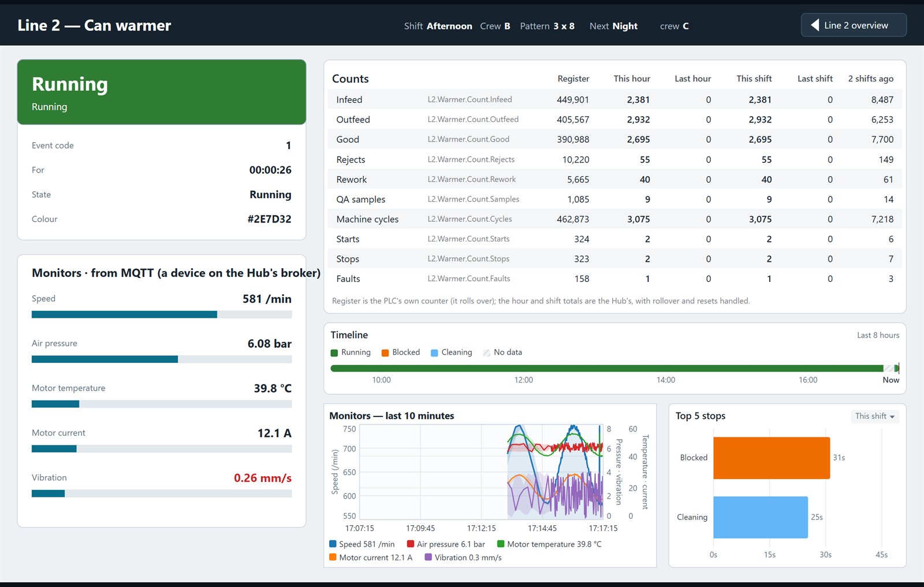Click the Cleaning legend swatch in Timeline

click(x=434, y=352)
